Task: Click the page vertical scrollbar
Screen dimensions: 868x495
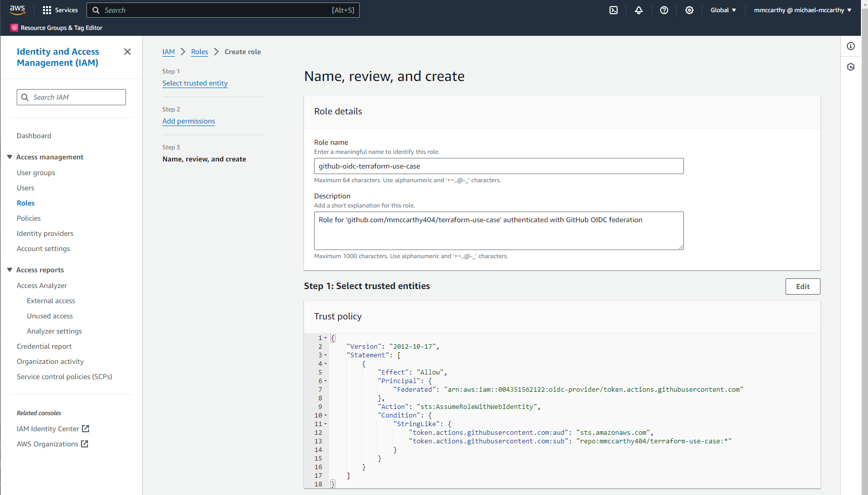Action: [864, 247]
